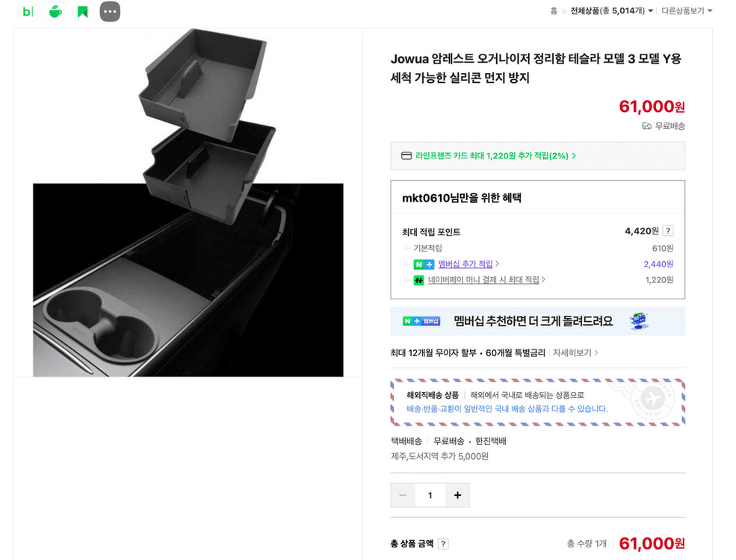736x560 pixels.
Task: Click the question mark next to 총 상품 금액
Action: tap(443, 544)
